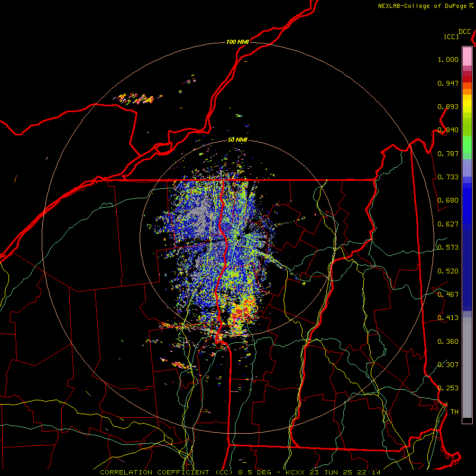Click the 0.893 legend value

pyautogui.click(x=448, y=106)
